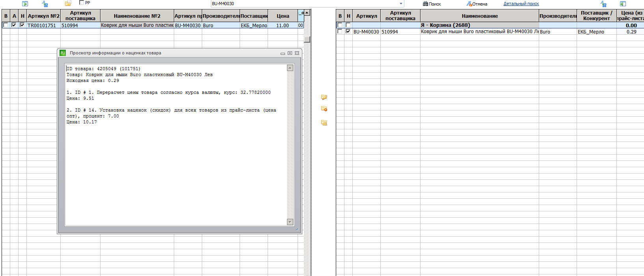Click right table Поставщик / Конкурент header
The height and width of the screenshot is (276, 644).
coord(597,16)
